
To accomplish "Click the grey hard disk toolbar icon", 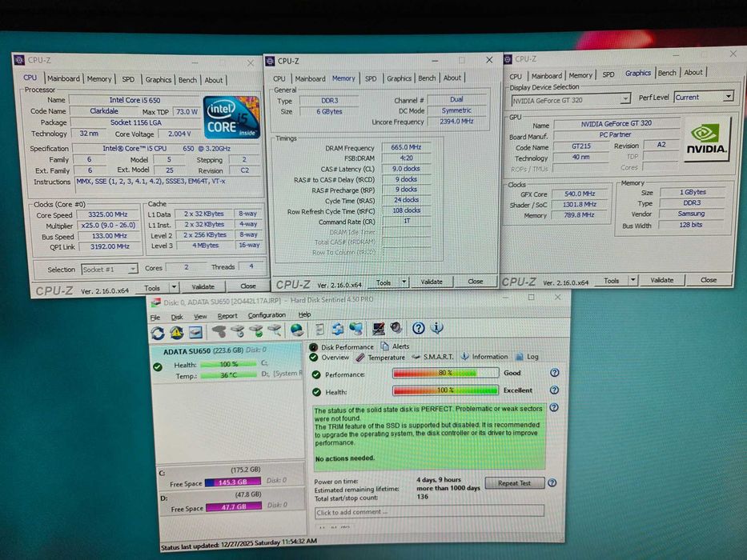I will coord(219,331).
